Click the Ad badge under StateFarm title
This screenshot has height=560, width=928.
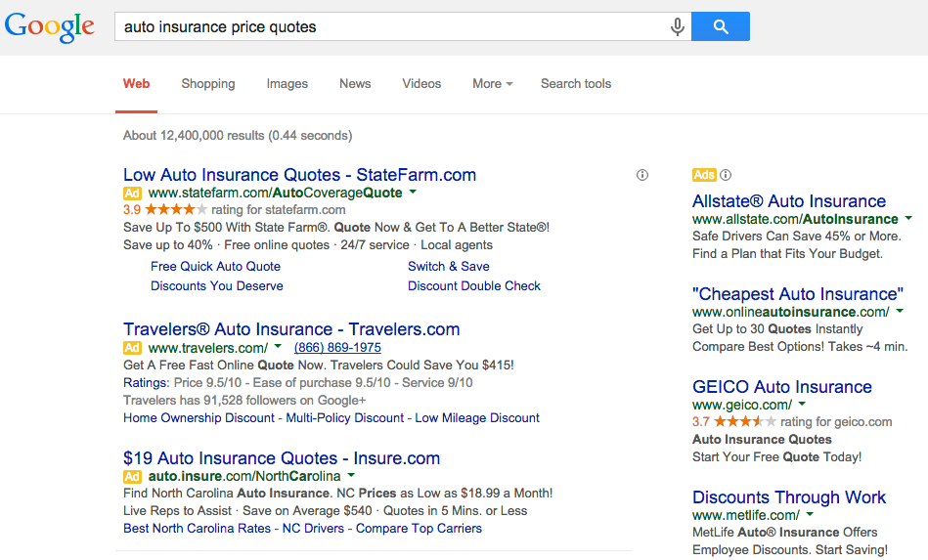click(132, 194)
